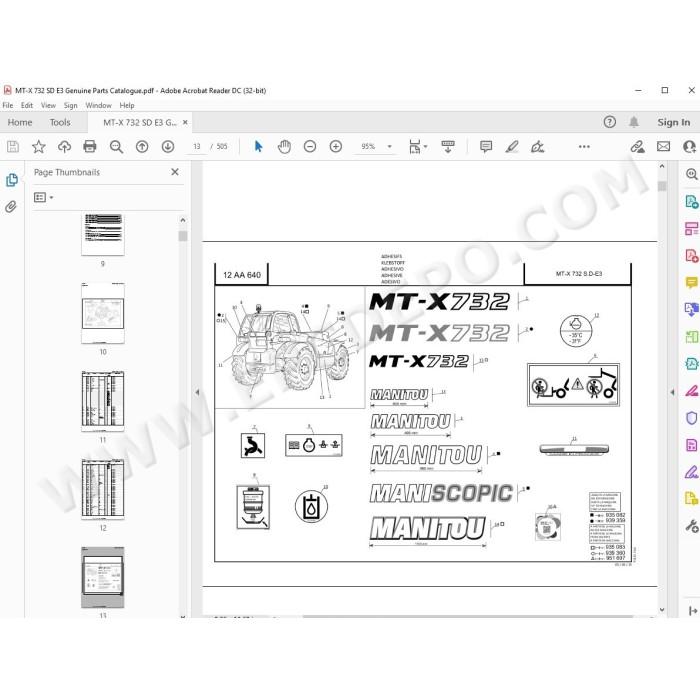This screenshot has height=700, width=700.
Task: Click the Zoom out minus icon
Action: 310,146
